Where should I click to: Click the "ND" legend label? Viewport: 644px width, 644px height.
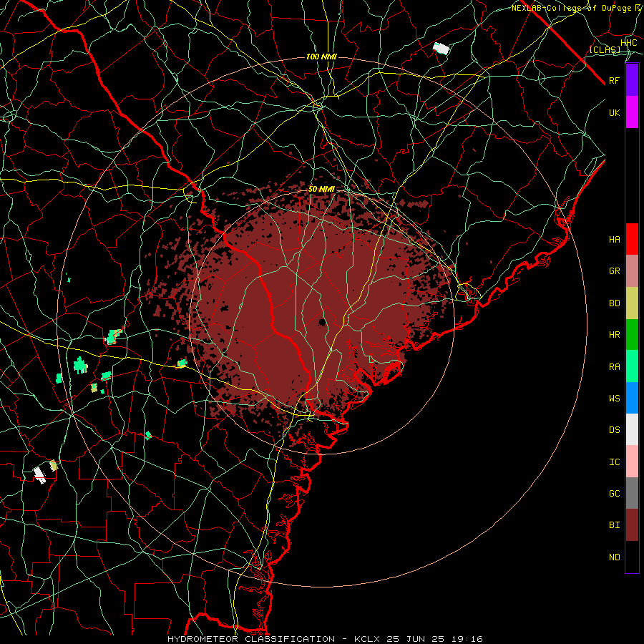click(x=614, y=557)
